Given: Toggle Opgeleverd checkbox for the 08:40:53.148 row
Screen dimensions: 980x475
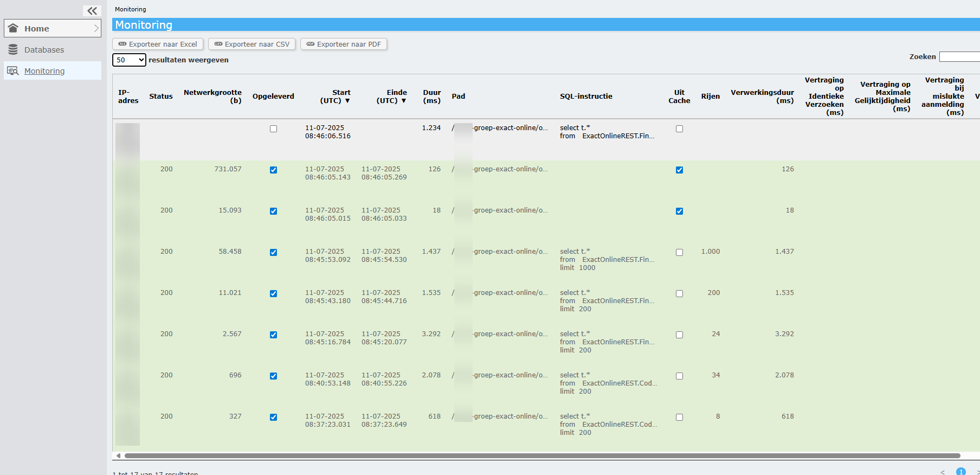Looking at the screenshot, I should (x=273, y=376).
